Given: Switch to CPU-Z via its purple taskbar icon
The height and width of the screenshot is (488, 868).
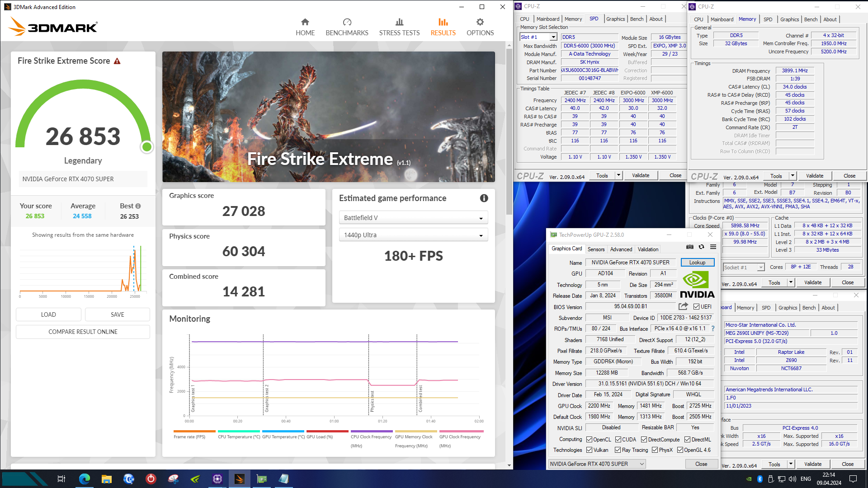Looking at the screenshot, I should [217, 479].
